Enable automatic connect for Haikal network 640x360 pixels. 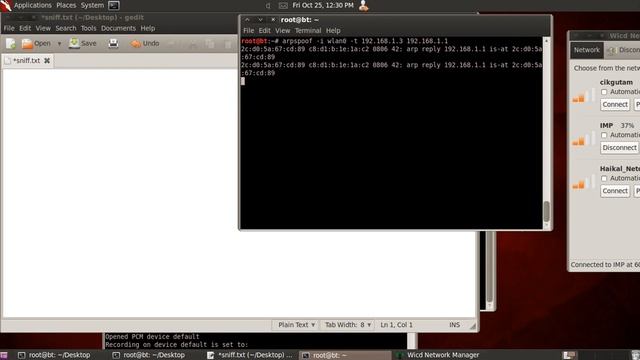[604, 178]
